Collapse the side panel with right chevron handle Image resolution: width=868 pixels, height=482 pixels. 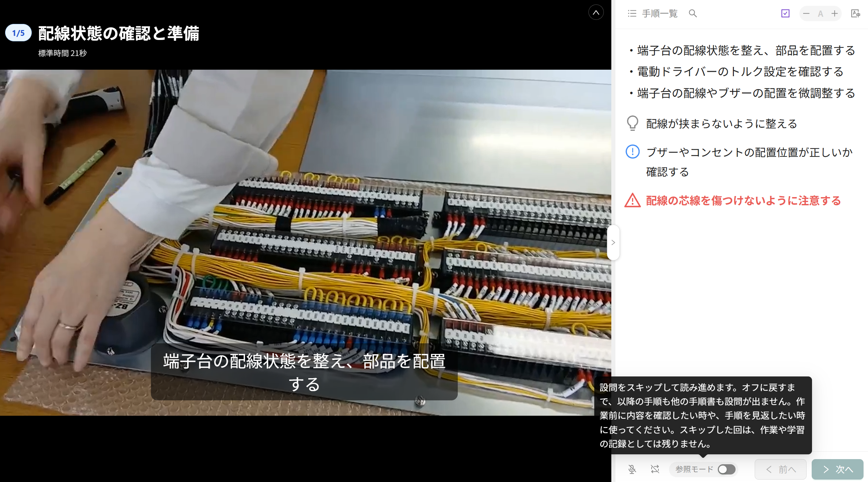[613, 243]
